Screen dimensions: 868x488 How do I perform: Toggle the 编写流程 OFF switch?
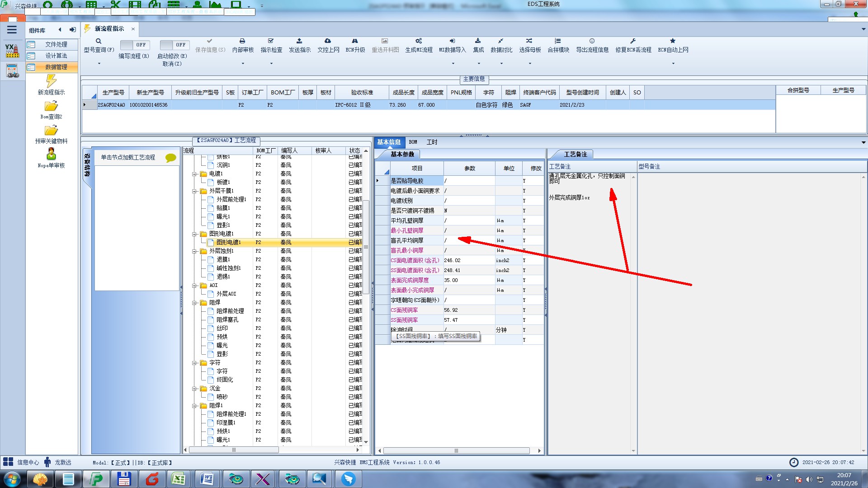[133, 45]
